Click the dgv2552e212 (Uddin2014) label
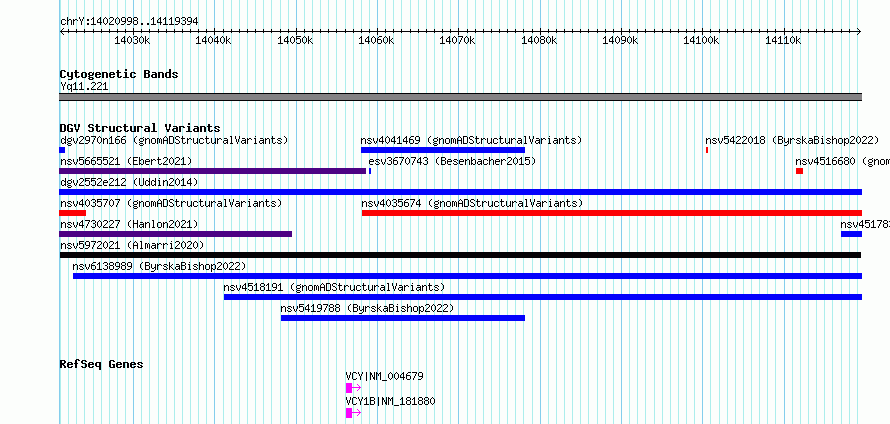The image size is (890, 424). pos(129,182)
